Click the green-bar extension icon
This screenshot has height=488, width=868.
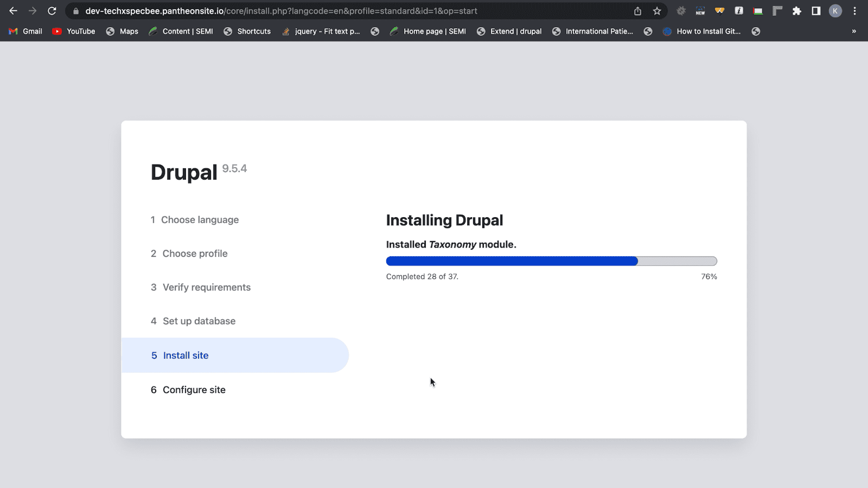pyautogui.click(x=758, y=11)
